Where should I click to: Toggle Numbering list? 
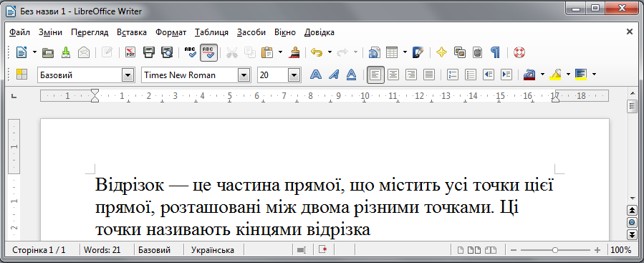452,75
